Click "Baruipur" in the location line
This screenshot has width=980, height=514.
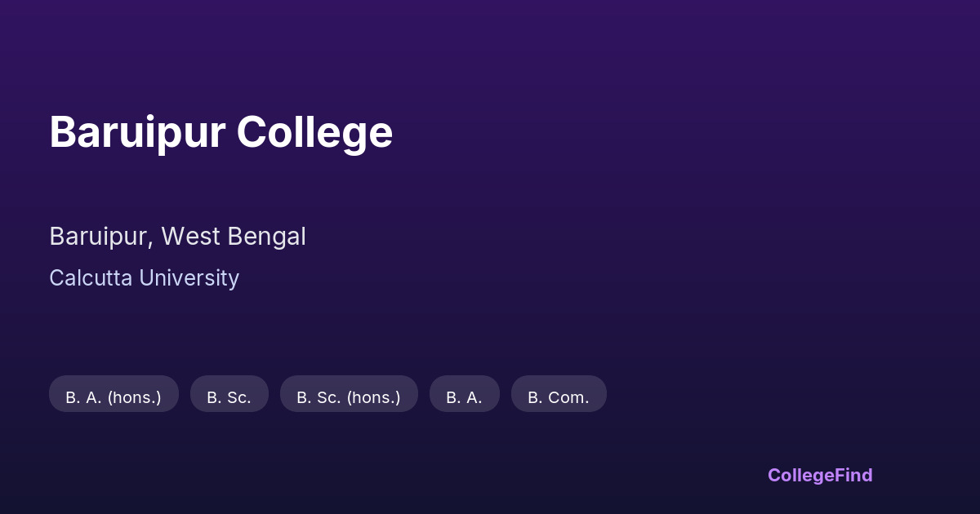coord(100,237)
